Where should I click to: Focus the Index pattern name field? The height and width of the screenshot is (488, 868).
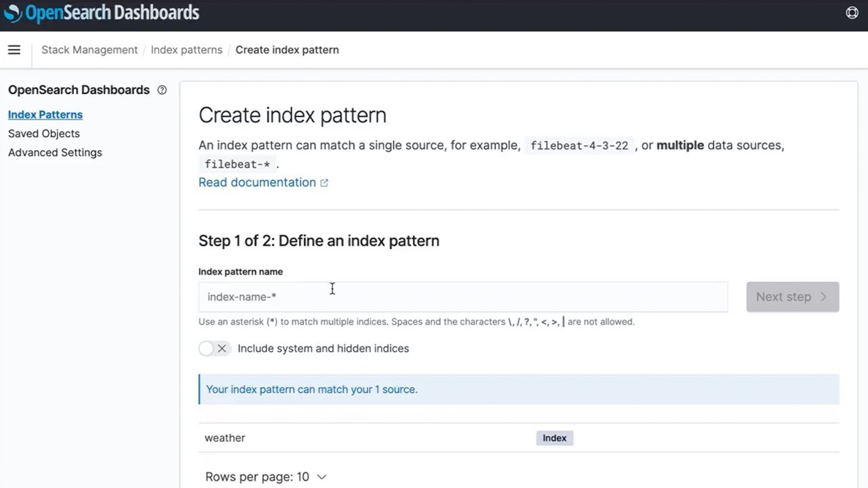click(x=463, y=297)
